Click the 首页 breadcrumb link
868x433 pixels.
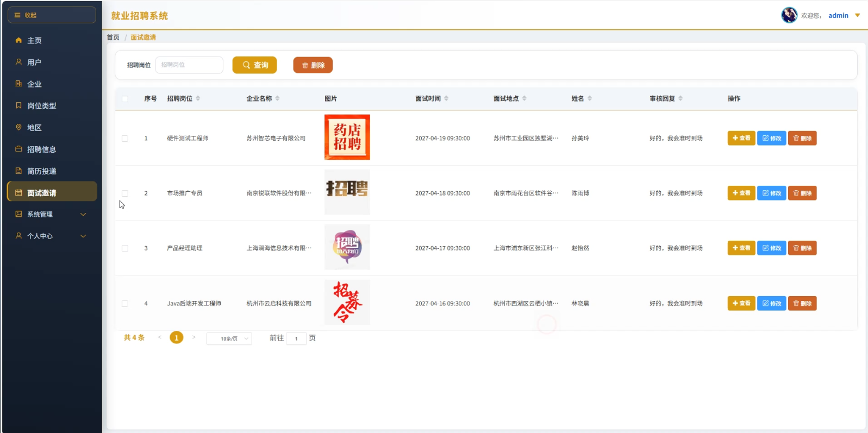coord(113,37)
